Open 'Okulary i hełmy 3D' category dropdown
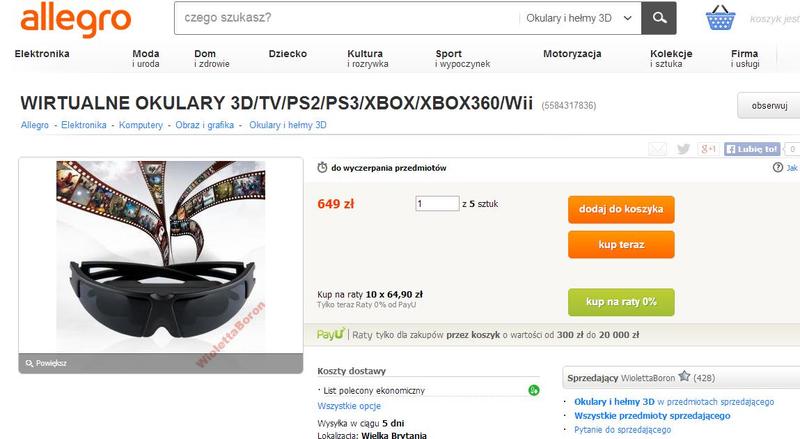The image size is (800, 439). (x=579, y=18)
